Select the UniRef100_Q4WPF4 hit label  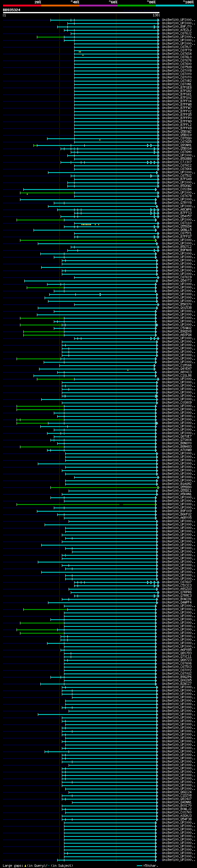(177, 603)
